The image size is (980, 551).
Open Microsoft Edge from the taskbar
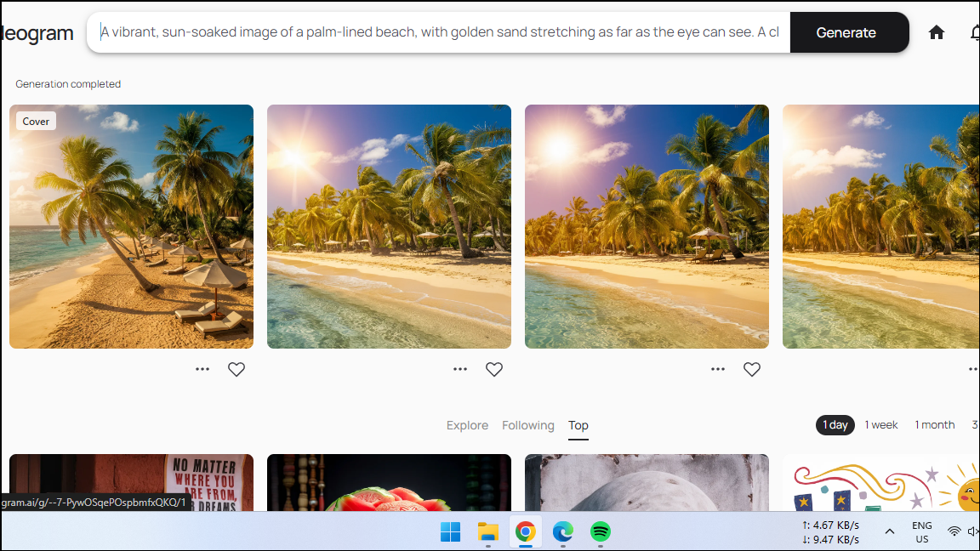point(562,532)
